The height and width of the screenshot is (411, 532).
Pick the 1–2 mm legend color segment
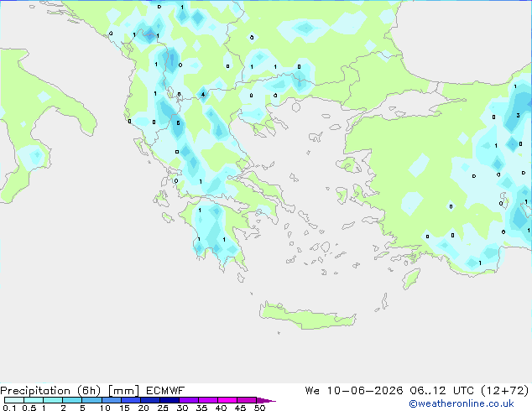(53, 400)
